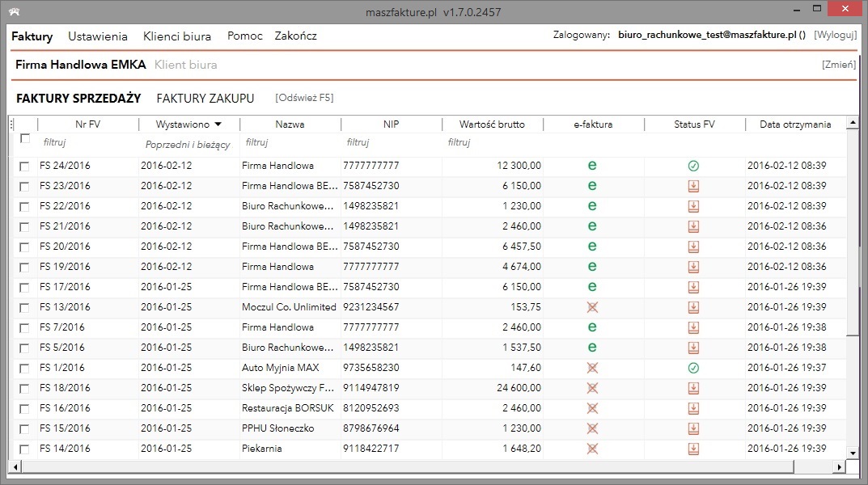The height and width of the screenshot is (485, 868).
Task: Click the crossed e-faktura icon for FS 16/2016
Action: (x=592, y=408)
